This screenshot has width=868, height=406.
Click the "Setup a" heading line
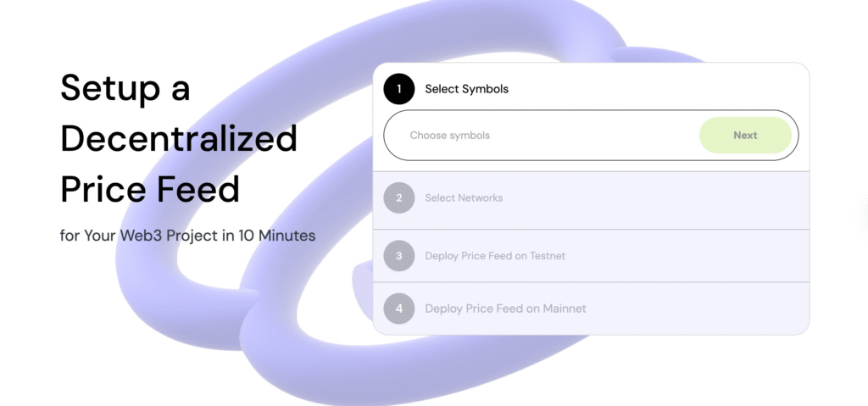pos(125,88)
